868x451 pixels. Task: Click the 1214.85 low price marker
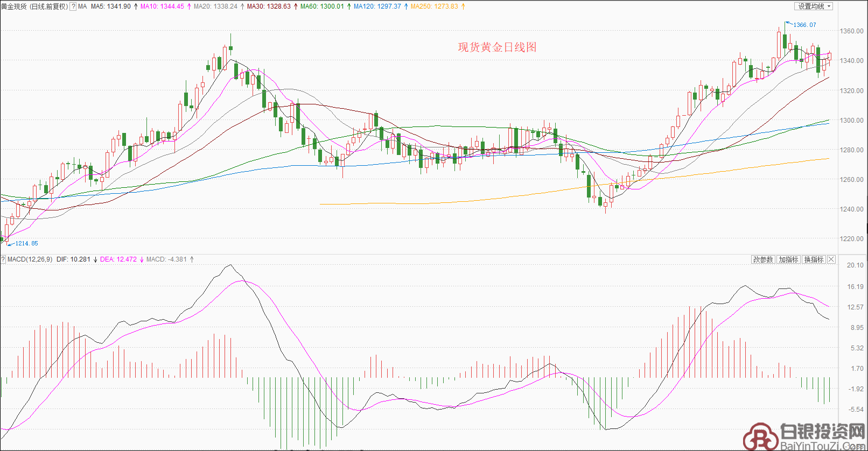26,243
